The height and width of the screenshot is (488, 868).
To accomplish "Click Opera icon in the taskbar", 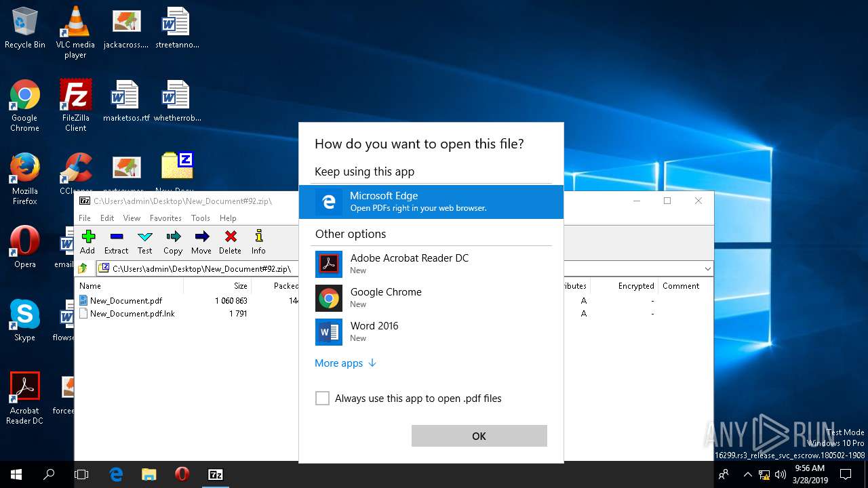I will 182,474.
